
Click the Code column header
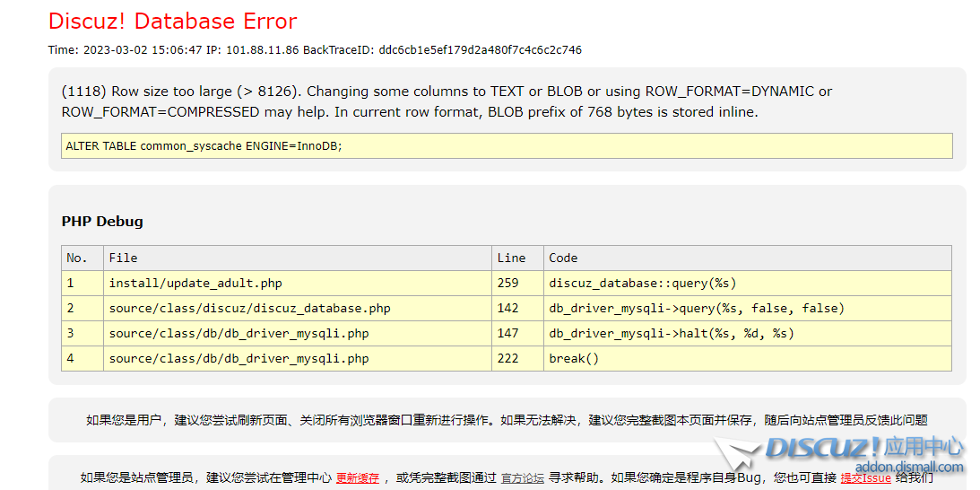pyautogui.click(x=563, y=258)
